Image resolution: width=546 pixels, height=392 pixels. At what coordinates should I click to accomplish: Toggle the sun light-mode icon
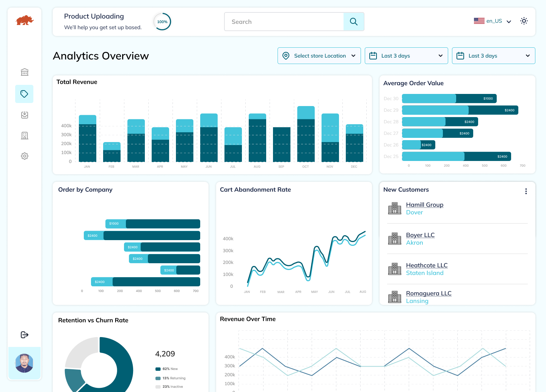524,21
